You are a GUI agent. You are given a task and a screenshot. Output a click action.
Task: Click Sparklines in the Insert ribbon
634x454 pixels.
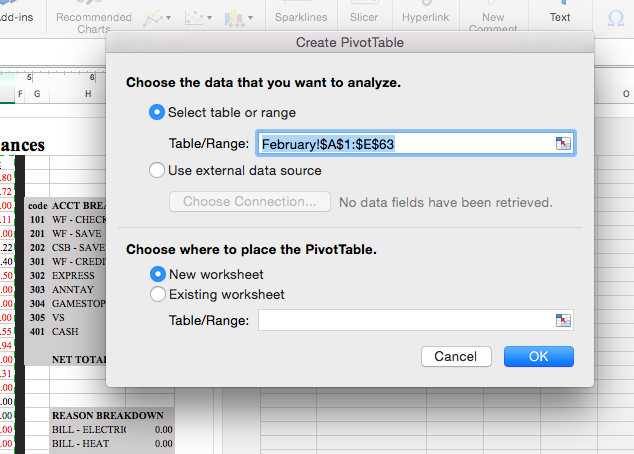tap(301, 17)
